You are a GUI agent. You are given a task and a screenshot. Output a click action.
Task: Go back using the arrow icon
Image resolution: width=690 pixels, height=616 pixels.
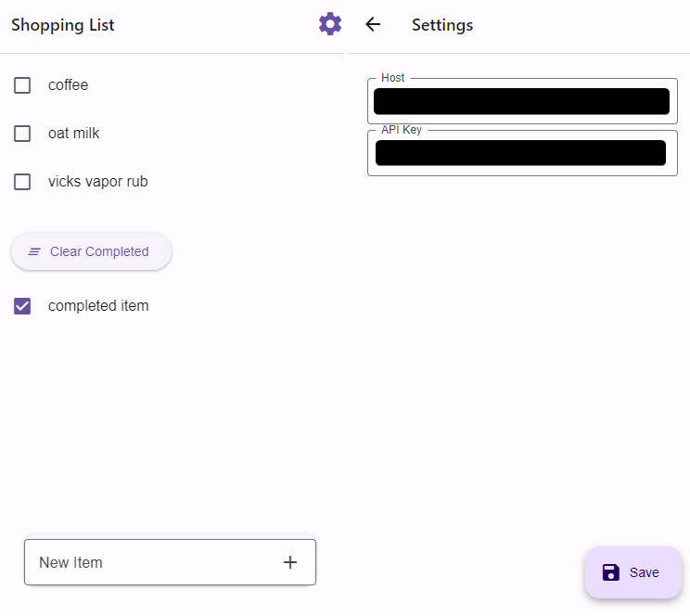373,24
